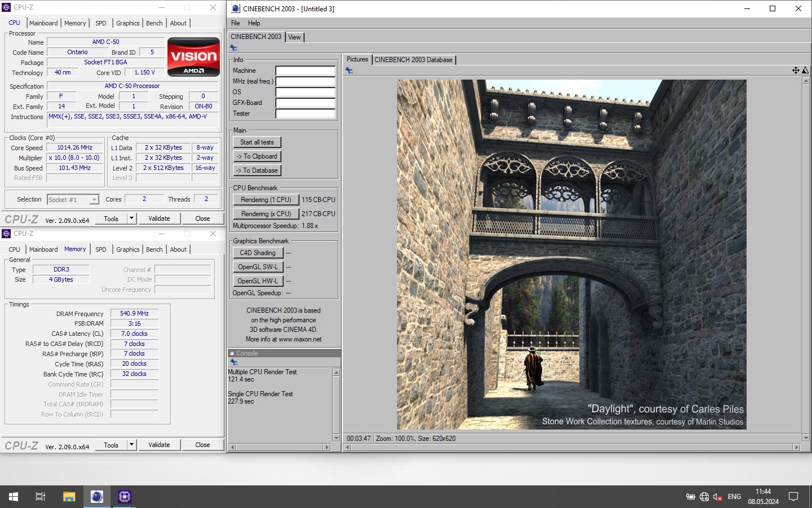Click the Tester input field
Image resolution: width=812 pixels, height=508 pixels.
[305, 113]
